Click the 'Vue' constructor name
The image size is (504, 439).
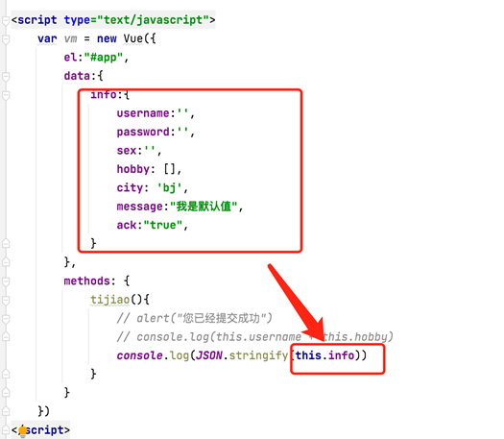pos(133,38)
